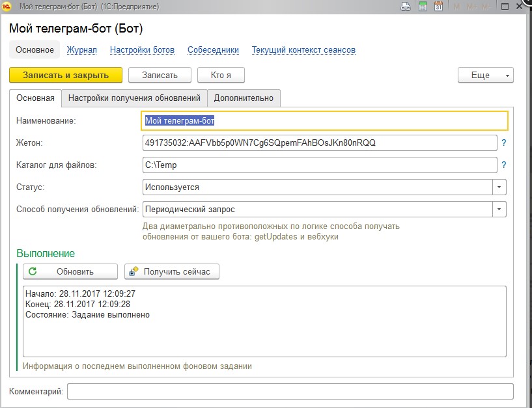532x408 pixels.
Task: Click the Получить сейчас button
Action: coord(172,271)
